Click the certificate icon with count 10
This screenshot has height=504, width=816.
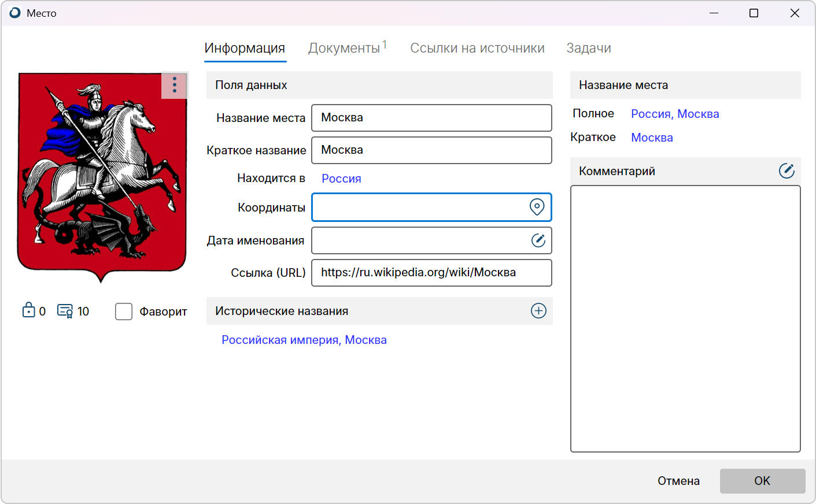pos(65,311)
